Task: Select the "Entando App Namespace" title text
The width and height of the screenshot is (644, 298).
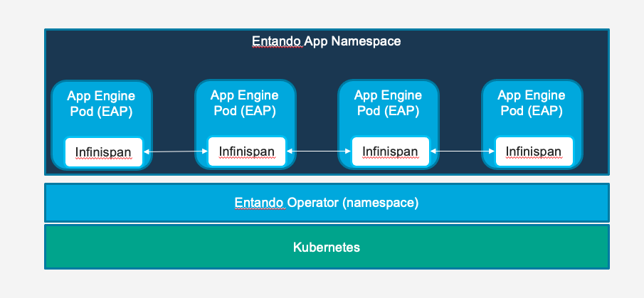Action: 326,41
